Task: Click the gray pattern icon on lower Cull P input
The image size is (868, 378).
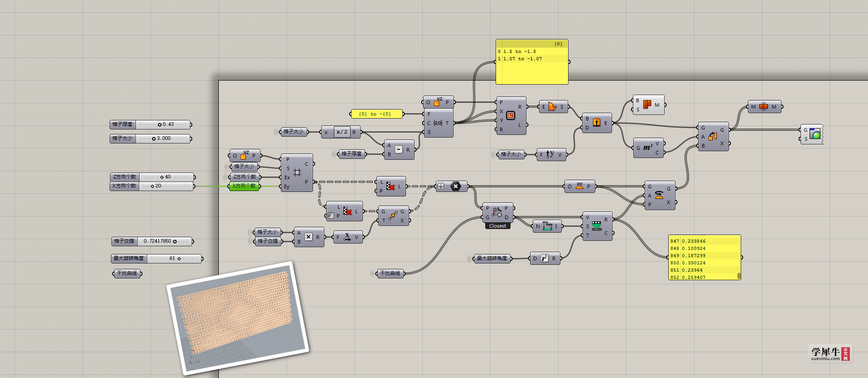Action: pos(331,216)
